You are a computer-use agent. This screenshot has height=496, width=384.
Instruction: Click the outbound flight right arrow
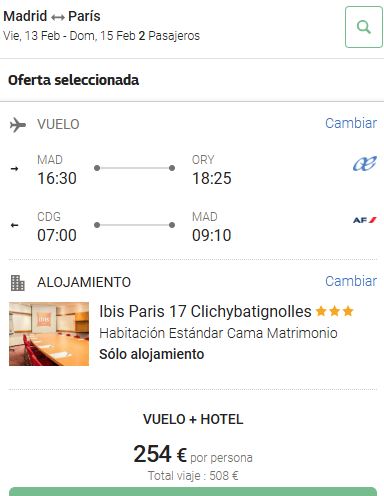[x=14, y=169]
